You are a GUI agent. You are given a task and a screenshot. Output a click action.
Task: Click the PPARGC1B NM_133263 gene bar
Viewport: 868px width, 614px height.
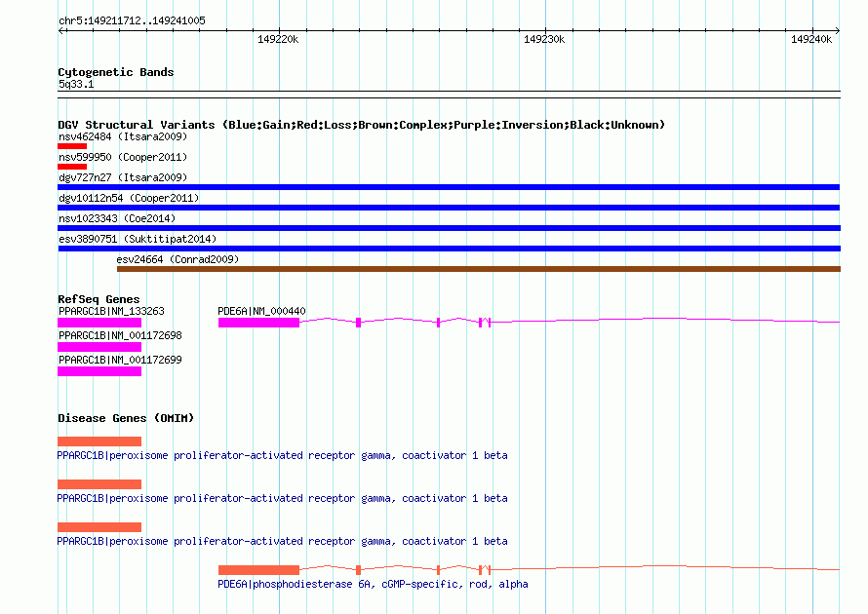pos(99,323)
